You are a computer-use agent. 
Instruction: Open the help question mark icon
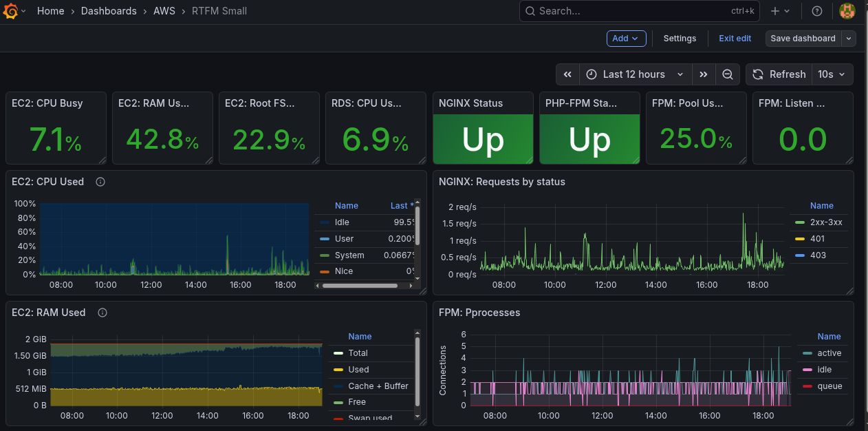pyautogui.click(x=817, y=11)
